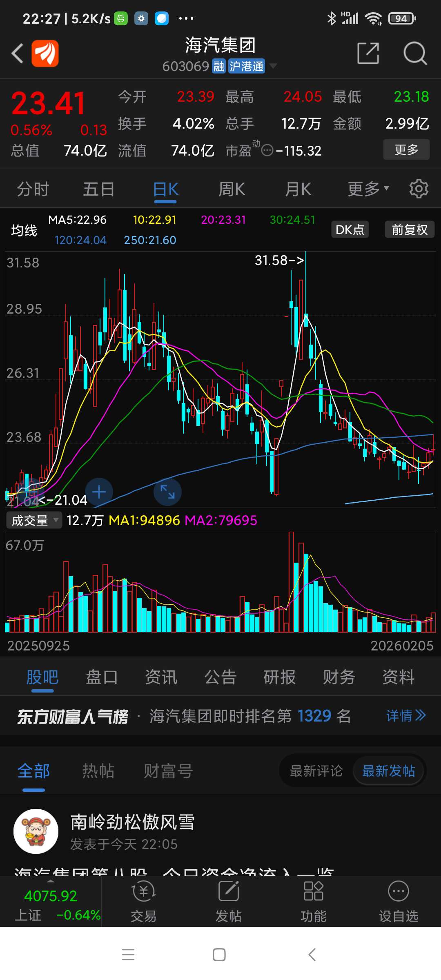
Task: Select the 周K chart tab
Action: coord(232,189)
